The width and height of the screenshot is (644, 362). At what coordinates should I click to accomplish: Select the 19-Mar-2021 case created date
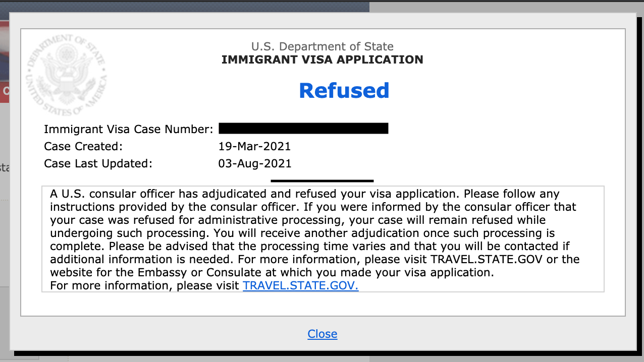[254, 147]
